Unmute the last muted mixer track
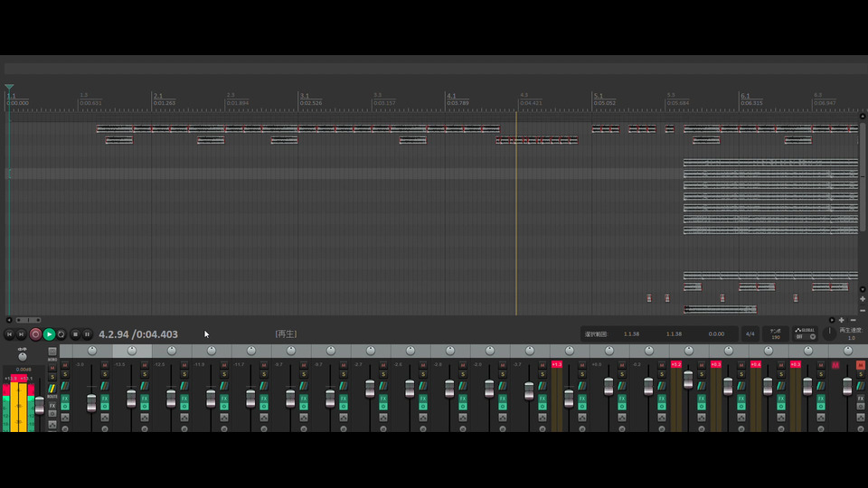868x488 pixels. (860, 364)
